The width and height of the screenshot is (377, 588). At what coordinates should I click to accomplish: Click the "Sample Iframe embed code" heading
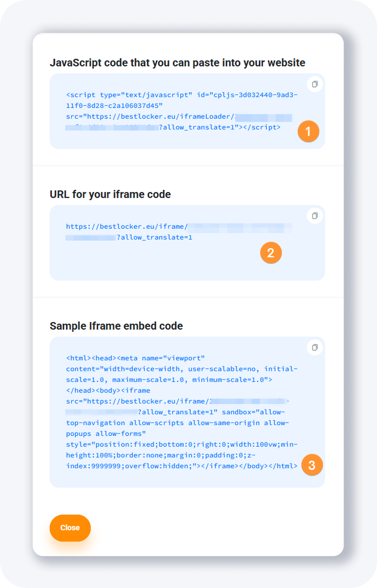(116, 326)
